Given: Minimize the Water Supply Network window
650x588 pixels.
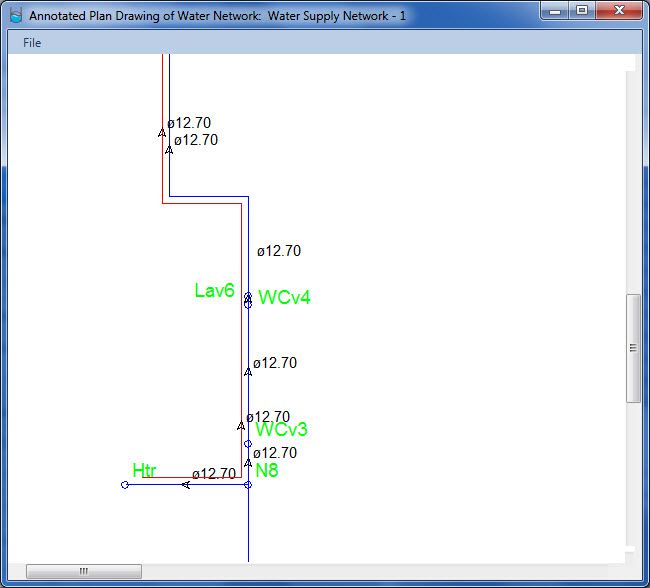Looking at the screenshot, I should 557,11.
